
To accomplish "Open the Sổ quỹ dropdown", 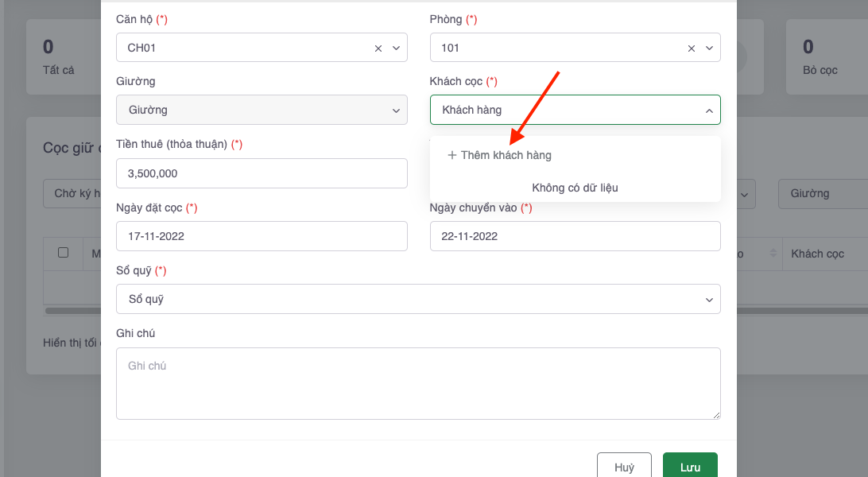I will [x=418, y=299].
